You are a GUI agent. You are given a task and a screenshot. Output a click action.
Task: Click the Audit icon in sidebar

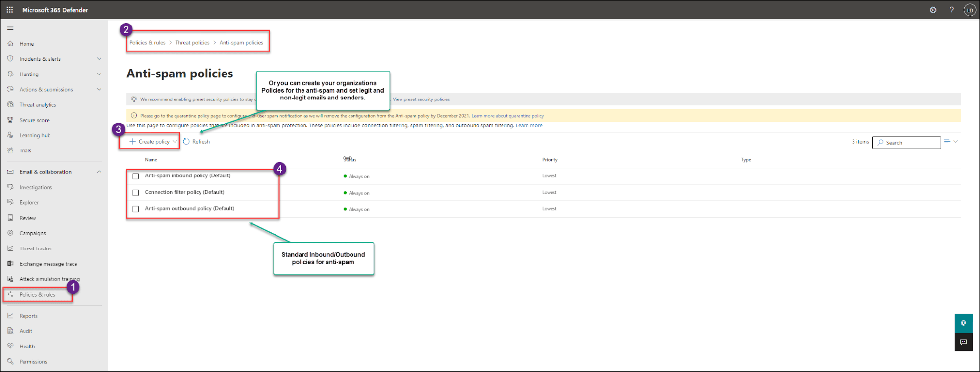click(x=10, y=331)
